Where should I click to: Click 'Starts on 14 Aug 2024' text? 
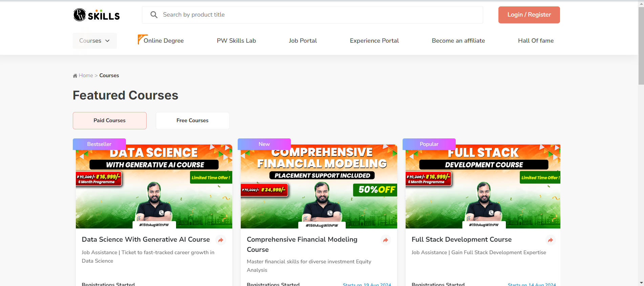(532, 284)
